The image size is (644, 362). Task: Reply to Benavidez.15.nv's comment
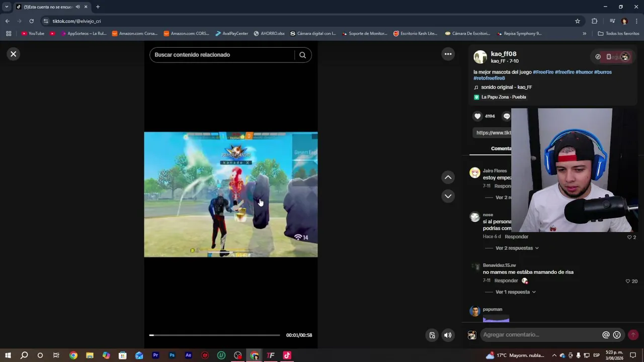coord(506,281)
